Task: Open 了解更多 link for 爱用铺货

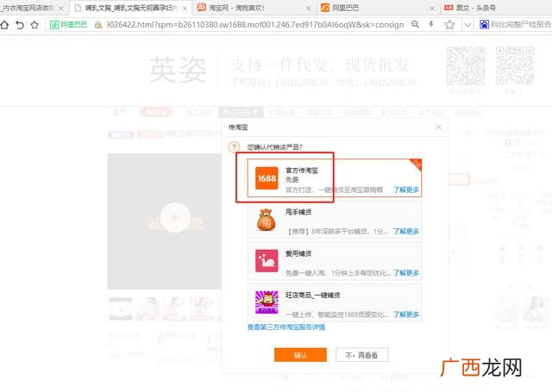Action: pyautogui.click(x=406, y=273)
